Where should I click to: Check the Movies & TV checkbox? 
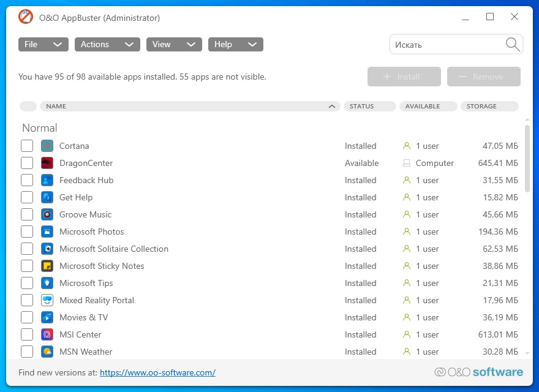click(x=27, y=317)
